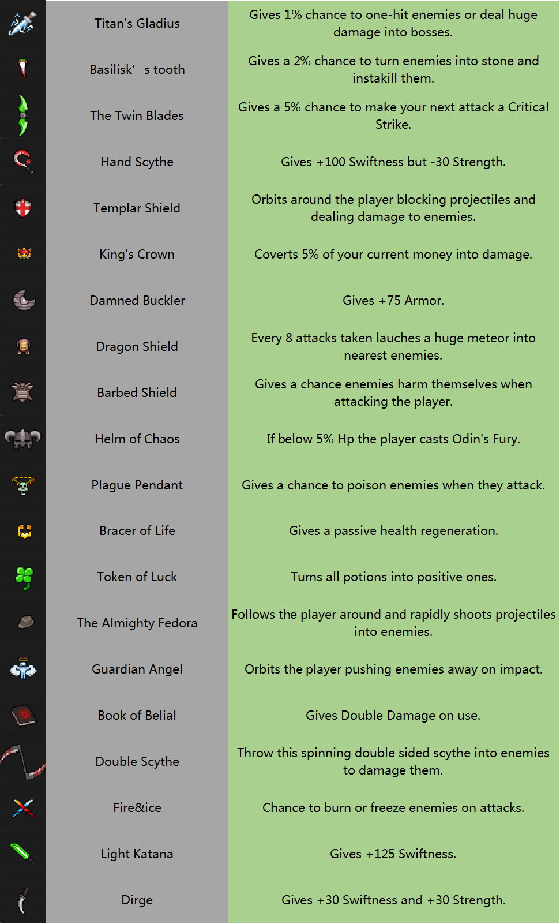Click the Bracer of Life description
Viewport: 560px width, 924px height.
(393, 530)
